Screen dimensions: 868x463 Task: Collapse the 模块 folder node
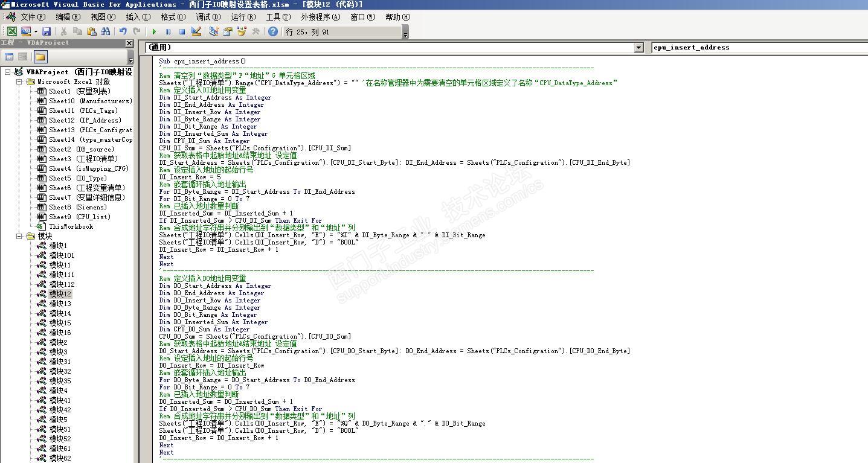tap(19, 236)
